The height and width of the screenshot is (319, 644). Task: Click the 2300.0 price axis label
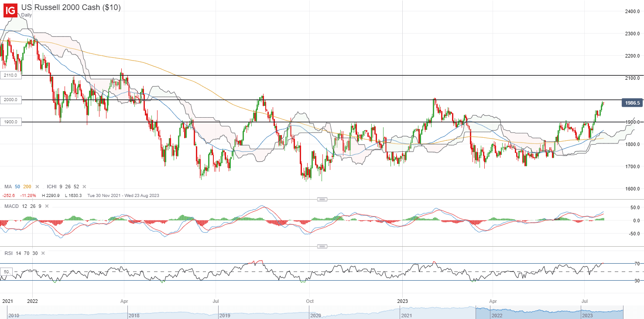pyautogui.click(x=632, y=34)
